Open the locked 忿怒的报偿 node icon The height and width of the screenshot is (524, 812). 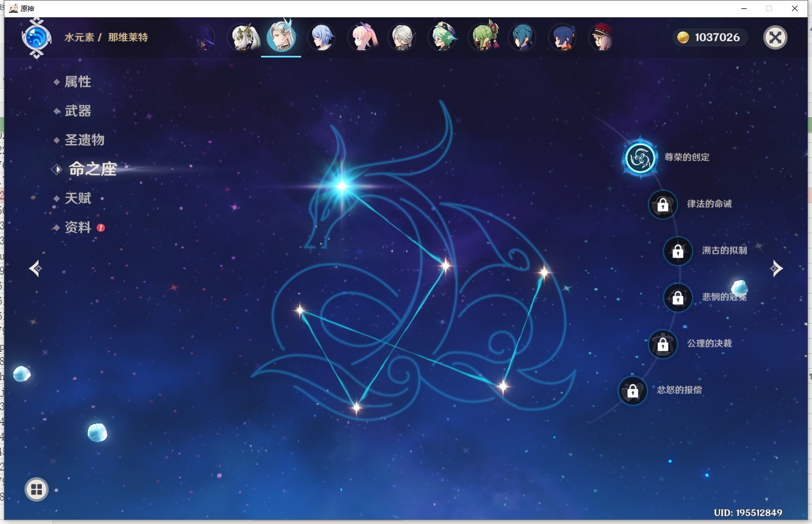tap(633, 391)
